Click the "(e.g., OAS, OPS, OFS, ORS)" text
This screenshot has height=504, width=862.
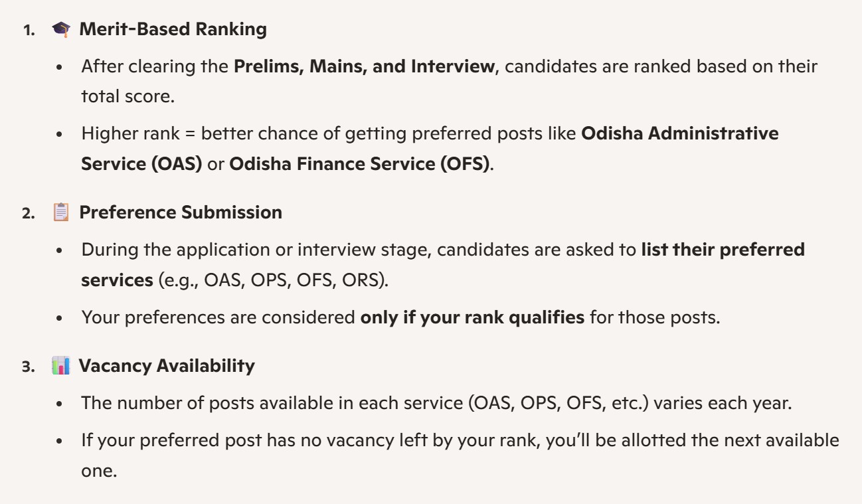[273, 280]
